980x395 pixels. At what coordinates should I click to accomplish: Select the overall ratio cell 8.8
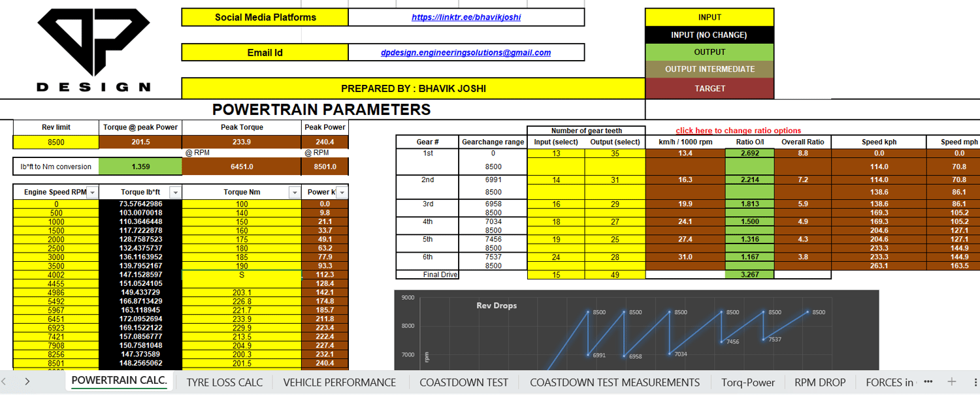point(802,153)
